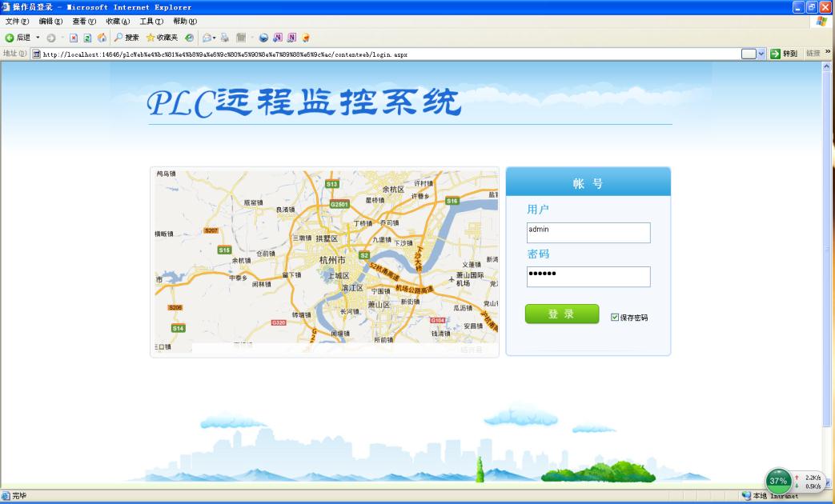Click the 本地 Intranet zone icon
Image resolution: width=835 pixels, height=504 pixels.
click(746, 496)
